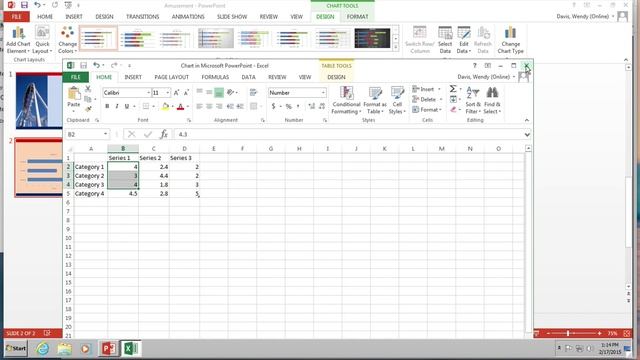The width and height of the screenshot is (640, 360).
Task: Select cell containing Category 4
Action: [x=91, y=194]
